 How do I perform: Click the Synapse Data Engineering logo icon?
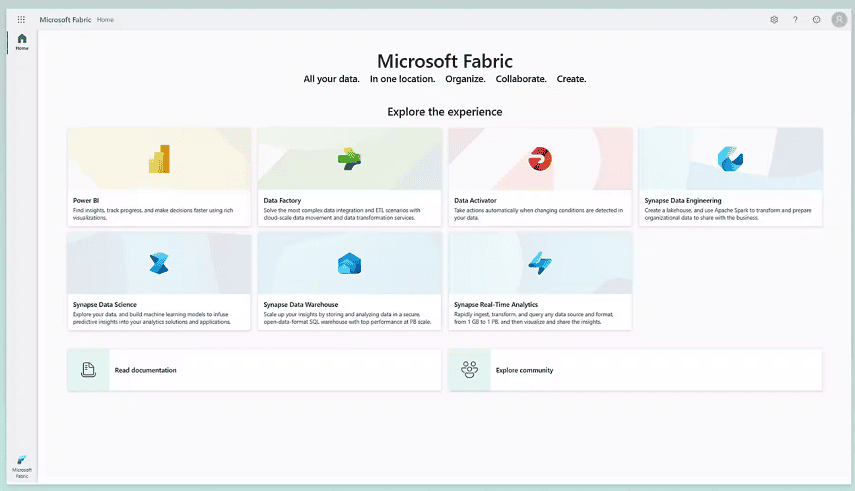(730, 159)
